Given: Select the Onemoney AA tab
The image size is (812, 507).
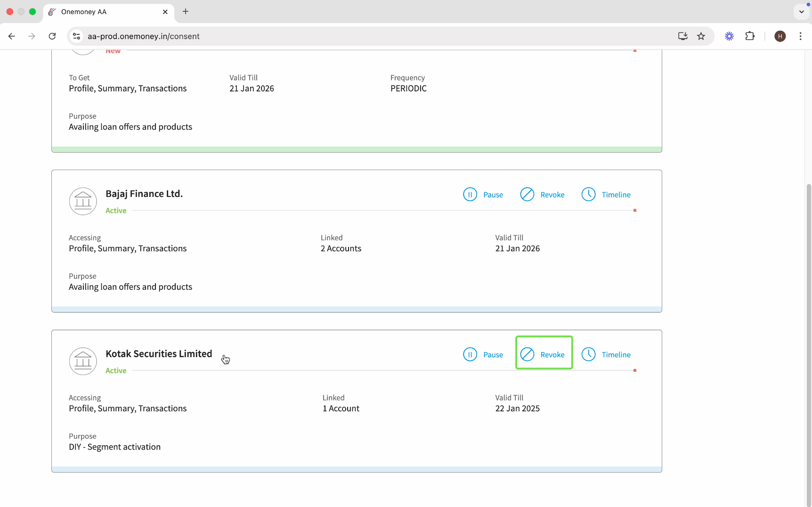Looking at the screenshot, I should (x=109, y=12).
